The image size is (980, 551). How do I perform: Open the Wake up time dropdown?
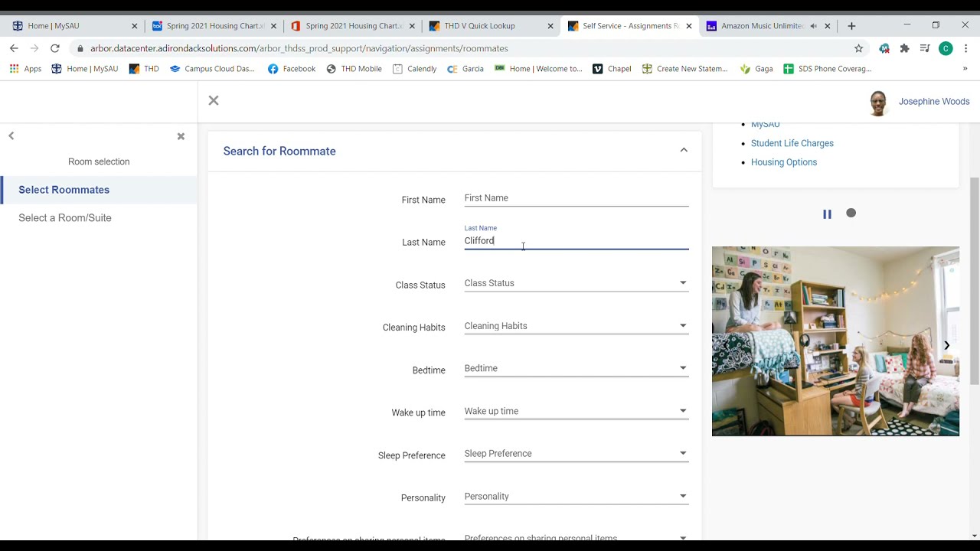(x=576, y=411)
